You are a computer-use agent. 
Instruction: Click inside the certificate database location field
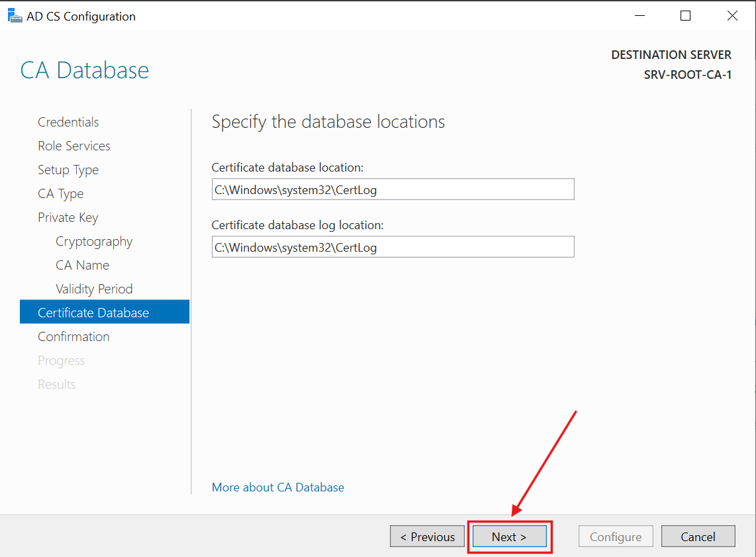(393, 189)
